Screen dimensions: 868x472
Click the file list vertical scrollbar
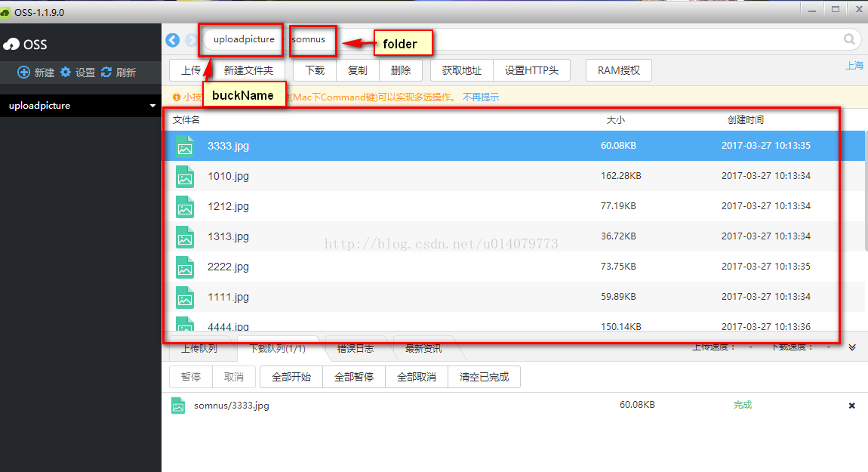pyautogui.click(x=865, y=191)
